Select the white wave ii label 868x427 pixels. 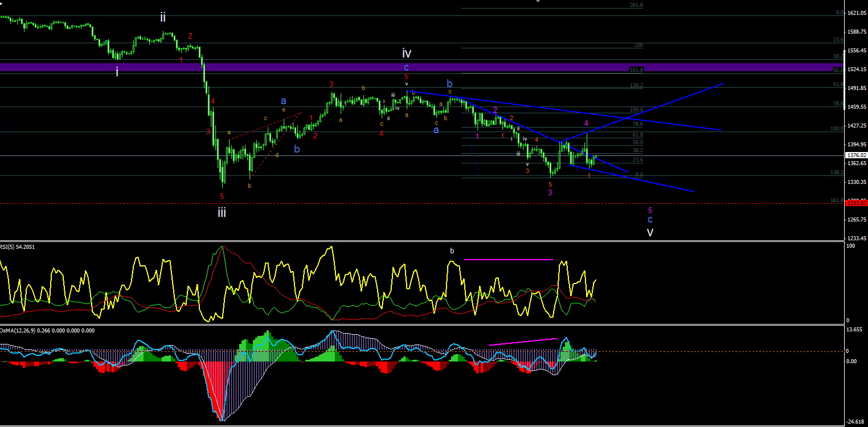coord(163,17)
